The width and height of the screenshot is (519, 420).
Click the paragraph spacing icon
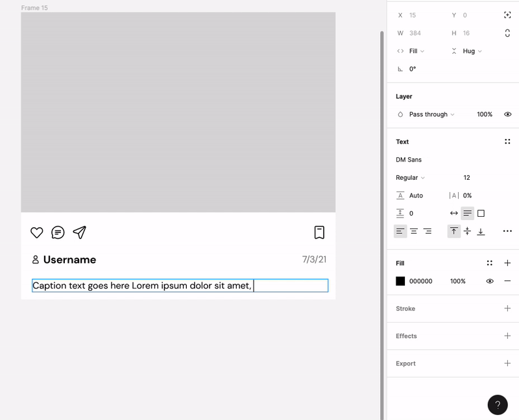click(x=400, y=214)
